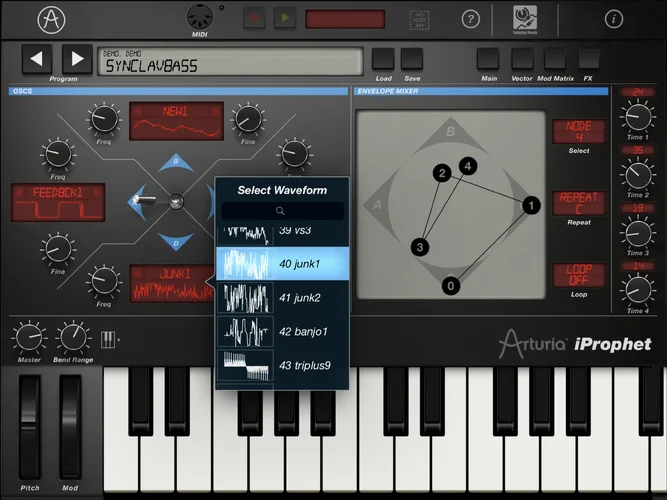Open the keyboard settings icon
Screen dimensions: 667x500
pos(109,340)
